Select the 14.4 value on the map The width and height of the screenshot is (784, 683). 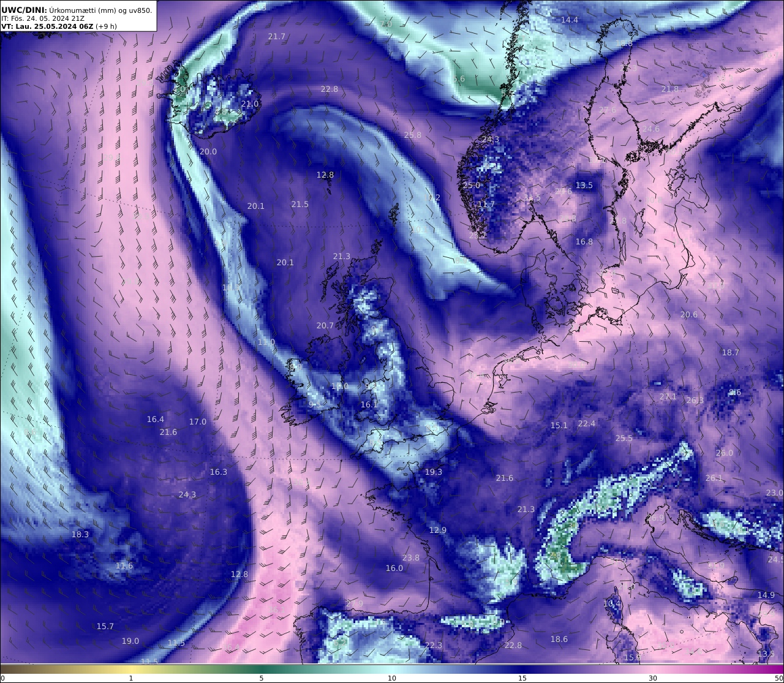pos(570,20)
